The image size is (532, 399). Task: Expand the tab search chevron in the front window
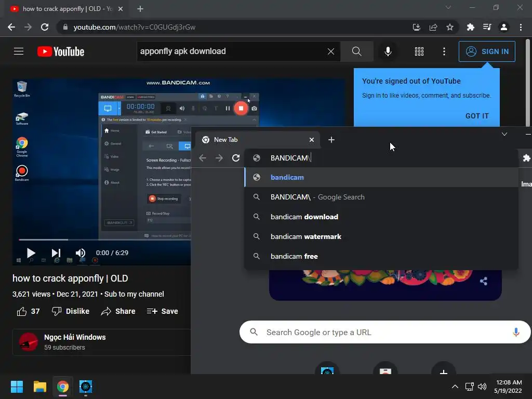tap(504, 134)
